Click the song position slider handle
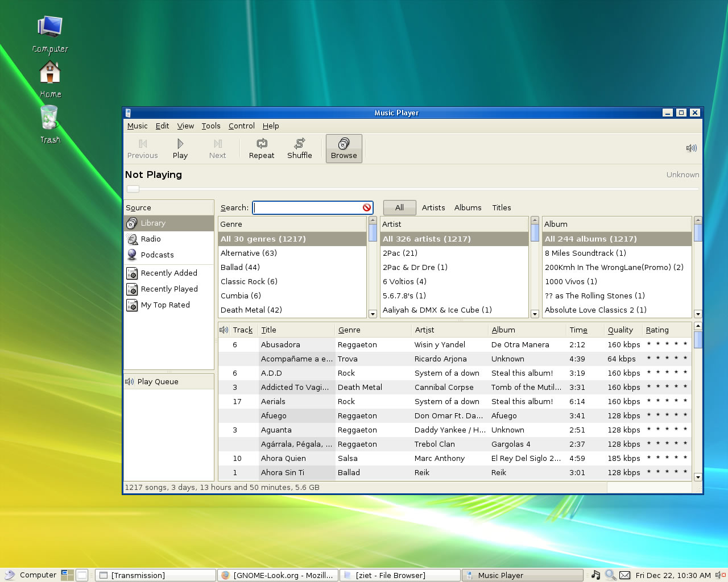This screenshot has height=582, width=728. pos(133,189)
